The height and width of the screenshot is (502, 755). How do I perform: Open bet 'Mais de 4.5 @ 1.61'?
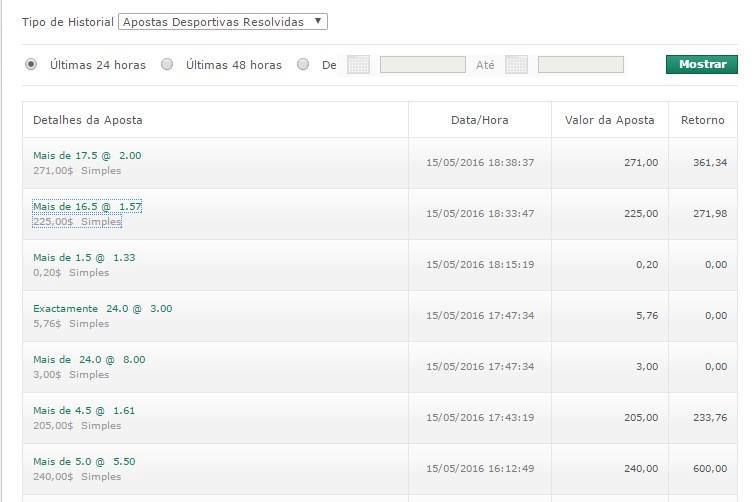tap(84, 411)
